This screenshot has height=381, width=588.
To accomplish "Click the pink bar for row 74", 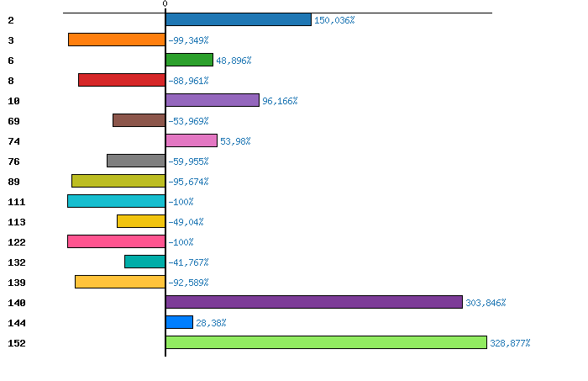I will coord(192,140).
